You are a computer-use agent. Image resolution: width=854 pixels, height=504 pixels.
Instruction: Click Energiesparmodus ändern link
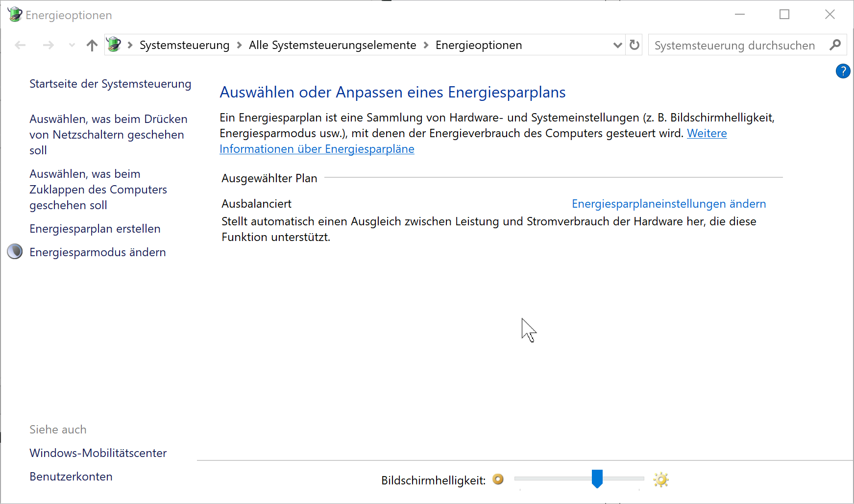click(x=98, y=252)
